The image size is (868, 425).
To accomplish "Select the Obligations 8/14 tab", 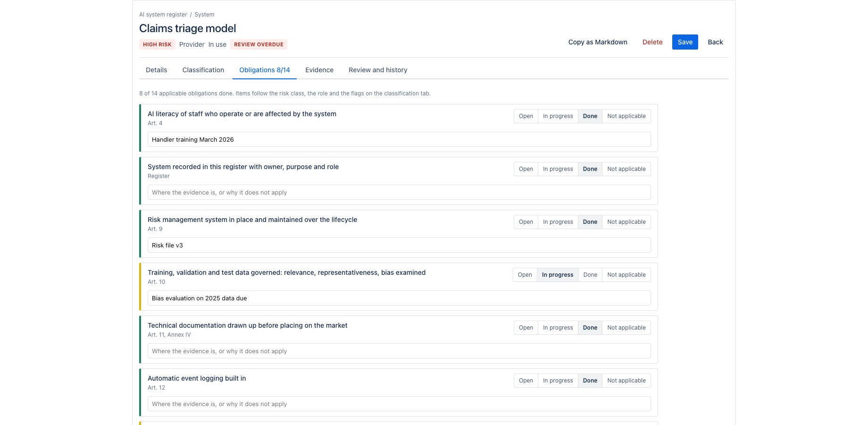I will point(265,70).
